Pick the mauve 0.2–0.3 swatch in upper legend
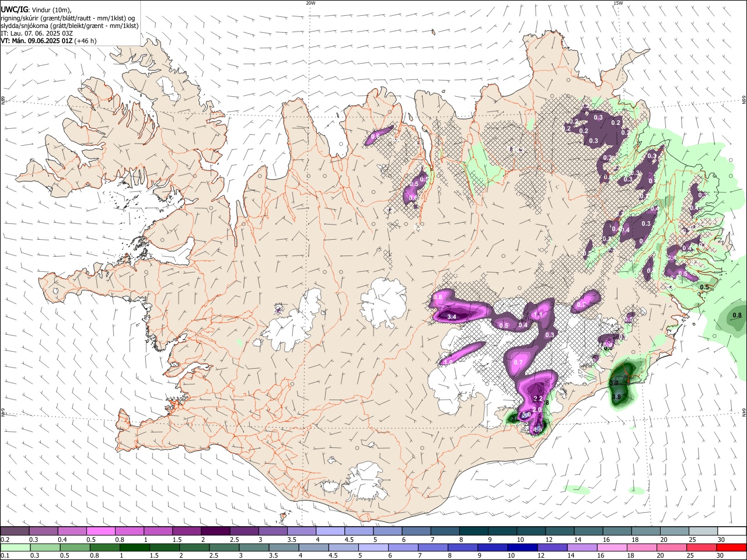 coord(15,531)
